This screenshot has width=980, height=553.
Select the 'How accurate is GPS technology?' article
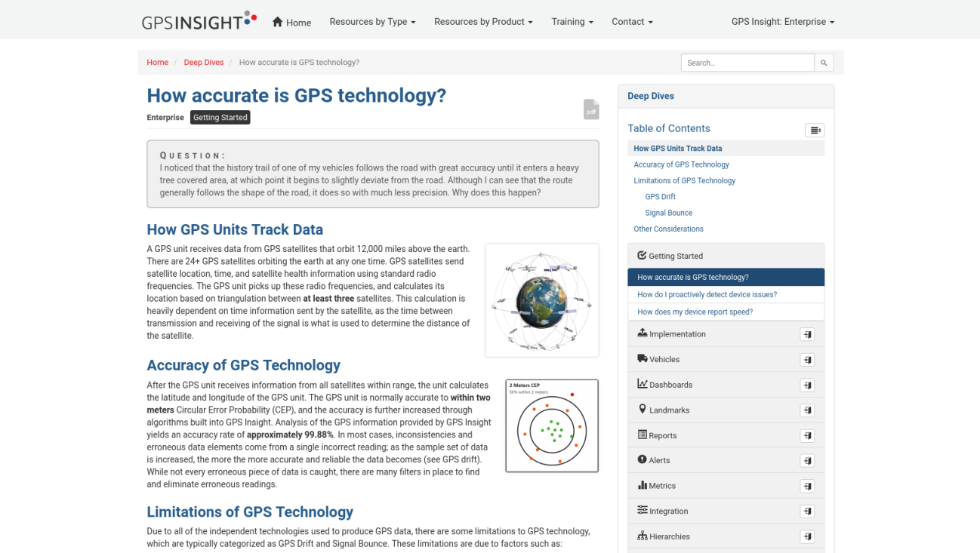[726, 277]
